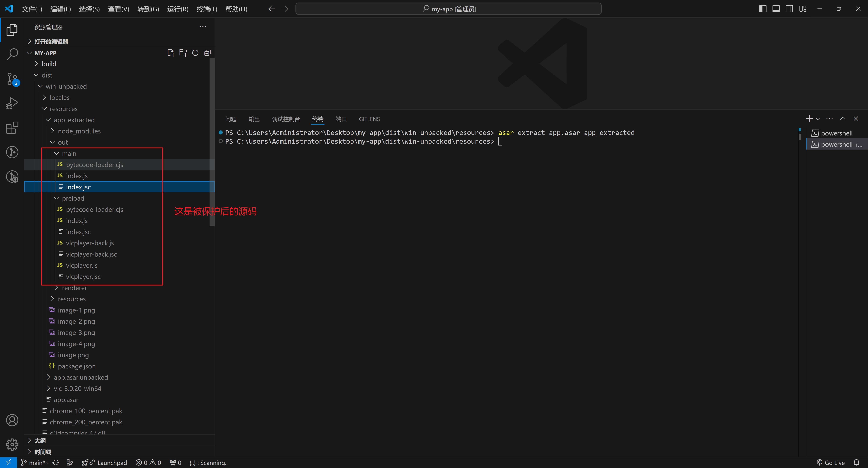Viewport: 868px width, 468px height.
Task: Open chrome_100_percent.pak file entry
Action: [x=119, y=411]
